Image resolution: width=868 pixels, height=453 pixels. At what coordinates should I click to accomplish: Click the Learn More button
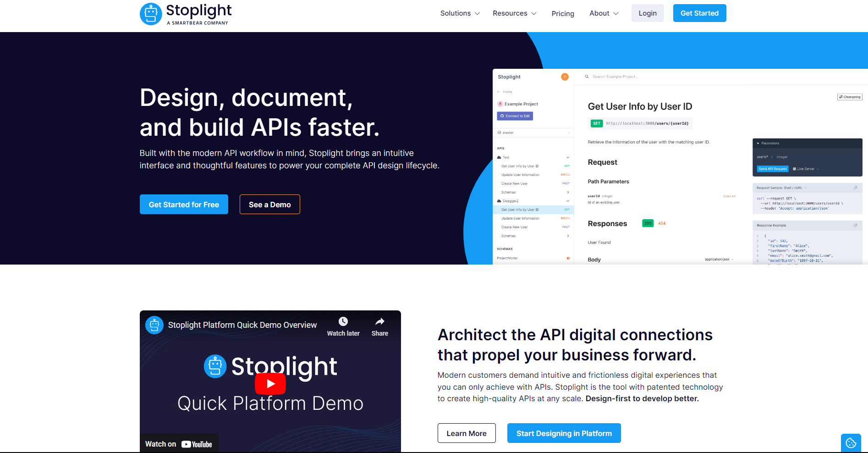point(466,433)
